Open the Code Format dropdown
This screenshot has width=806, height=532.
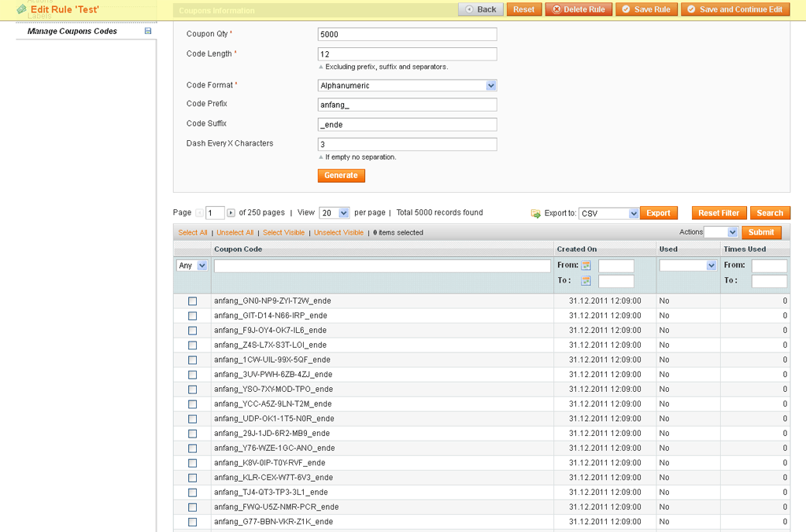pos(407,86)
